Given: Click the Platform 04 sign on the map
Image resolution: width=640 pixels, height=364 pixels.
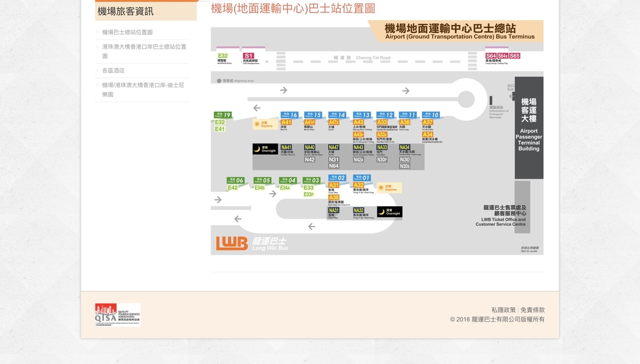Looking at the screenshot, I should click(287, 180).
